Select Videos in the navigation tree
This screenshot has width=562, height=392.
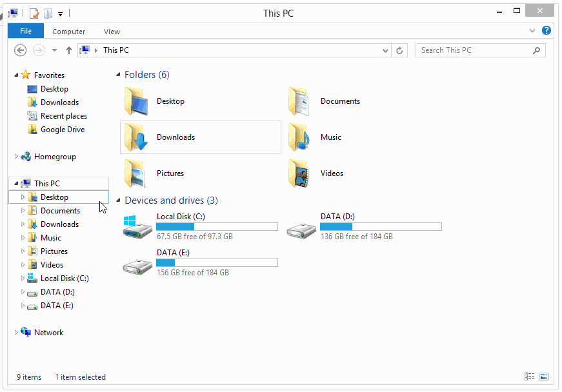52,265
